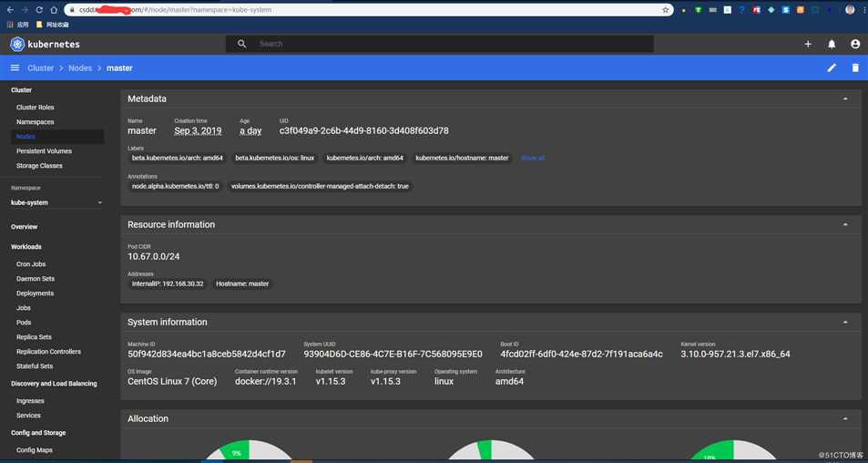Open Cron Jobs in the sidebar
Screen dimensions: 868x463
(x=31, y=264)
